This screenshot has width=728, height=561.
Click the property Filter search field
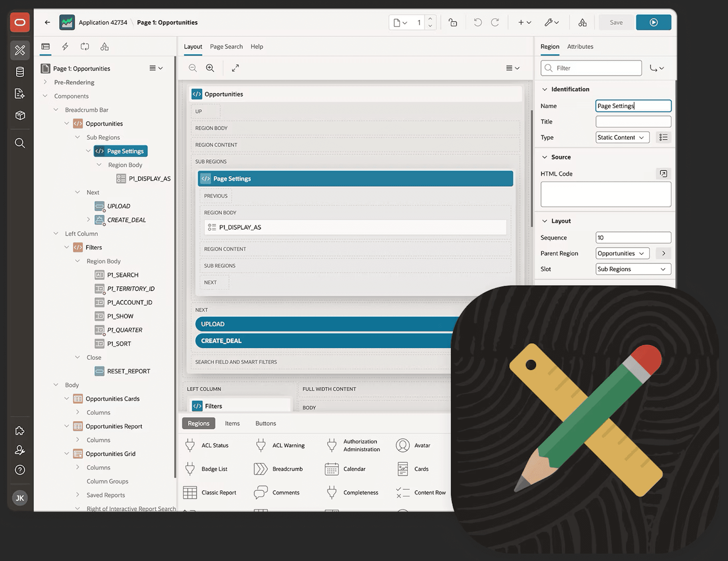point(591,68)
